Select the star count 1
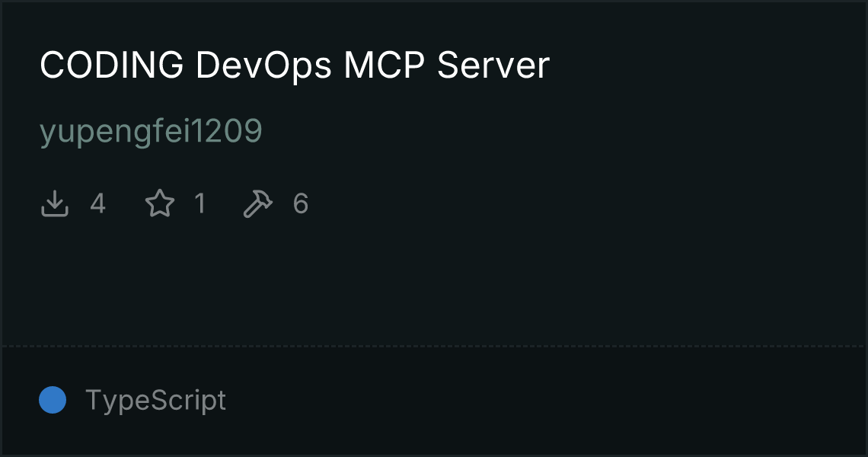868x457 pixels. click(200, 204)
